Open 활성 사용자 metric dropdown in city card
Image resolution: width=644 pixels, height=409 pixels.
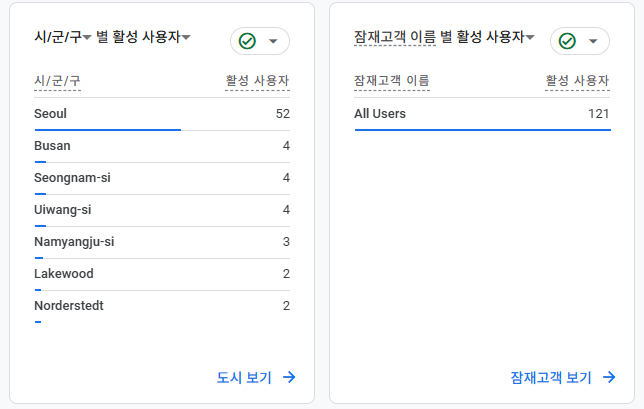pos(186,38)
